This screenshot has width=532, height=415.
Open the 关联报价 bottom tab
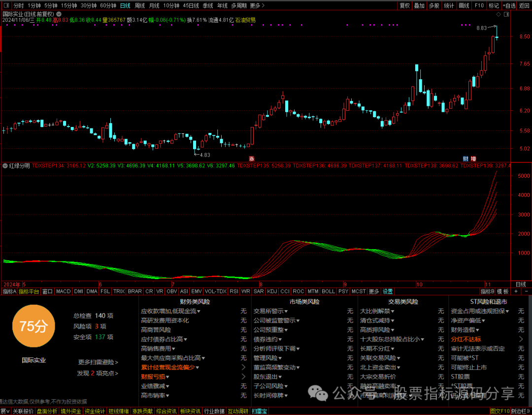(x=23, y=411)
